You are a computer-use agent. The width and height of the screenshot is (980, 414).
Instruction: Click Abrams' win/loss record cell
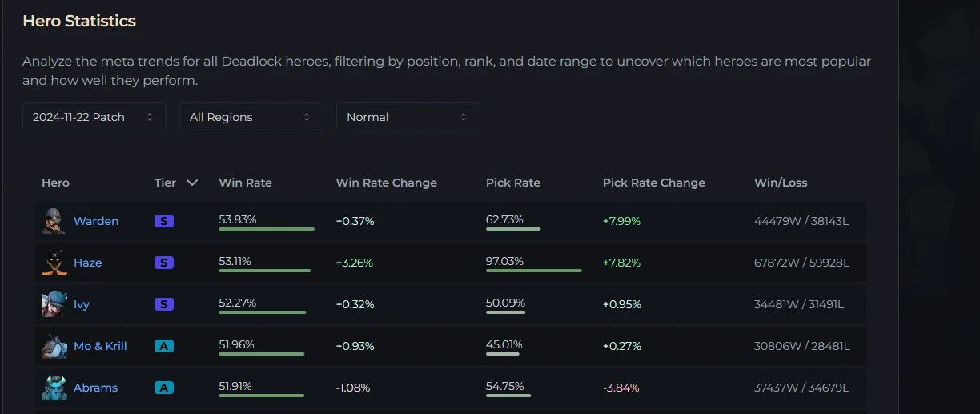tap(801, 388)
